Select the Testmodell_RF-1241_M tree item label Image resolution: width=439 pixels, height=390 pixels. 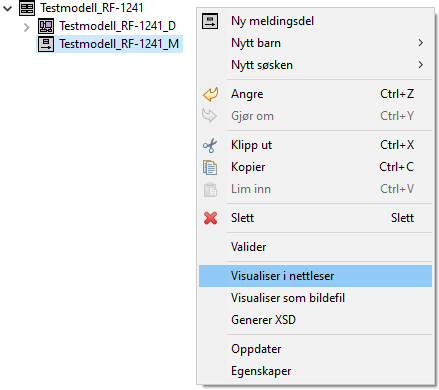point(119,44)
